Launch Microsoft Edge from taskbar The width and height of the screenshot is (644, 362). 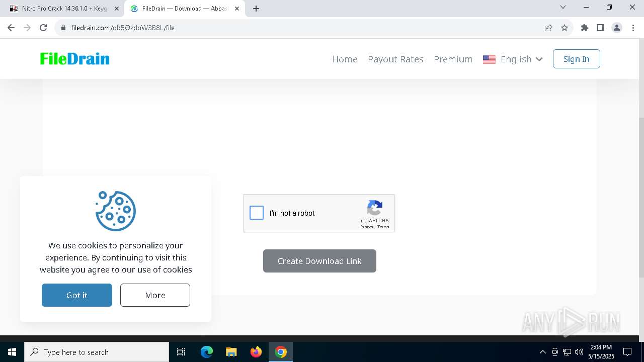pos(207,352)
